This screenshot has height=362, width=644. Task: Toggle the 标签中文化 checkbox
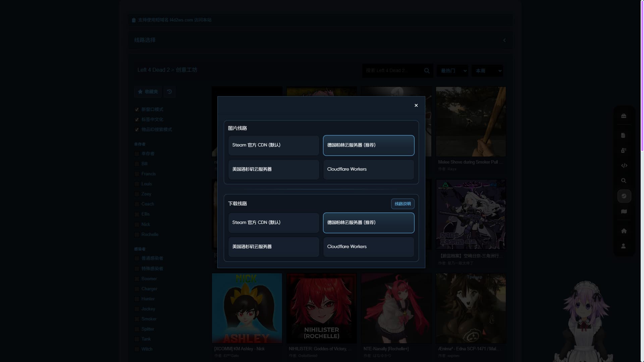point(137,120)
